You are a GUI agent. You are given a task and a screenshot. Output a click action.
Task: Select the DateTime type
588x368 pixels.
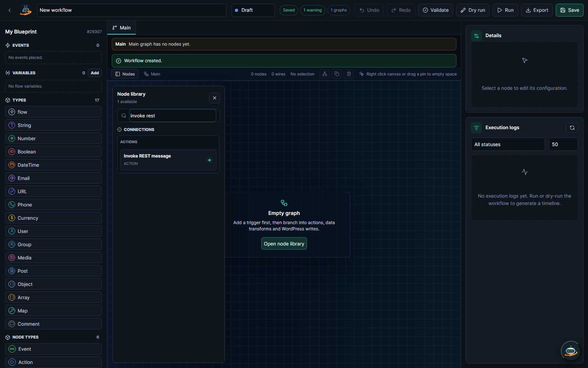coord(53,165)
